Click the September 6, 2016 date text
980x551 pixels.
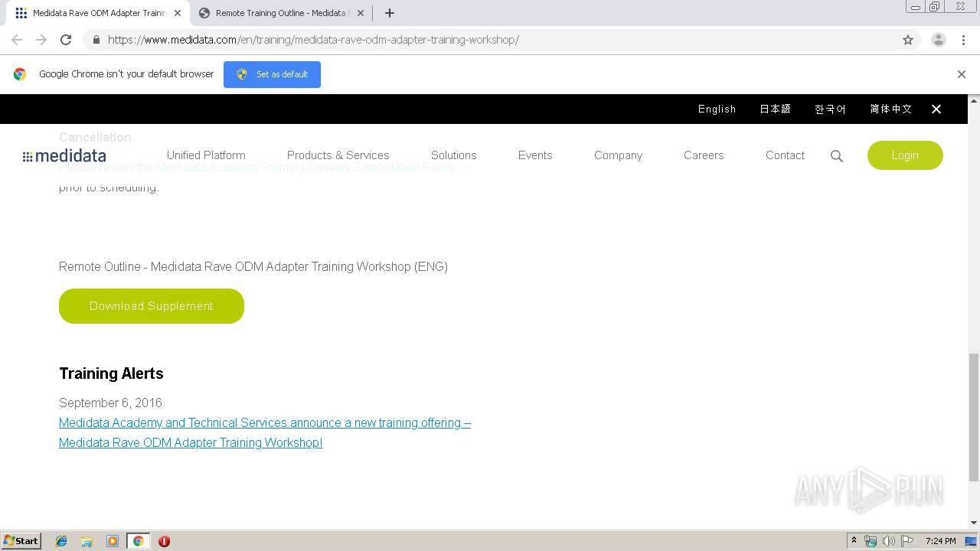click(x=110, y=403)
